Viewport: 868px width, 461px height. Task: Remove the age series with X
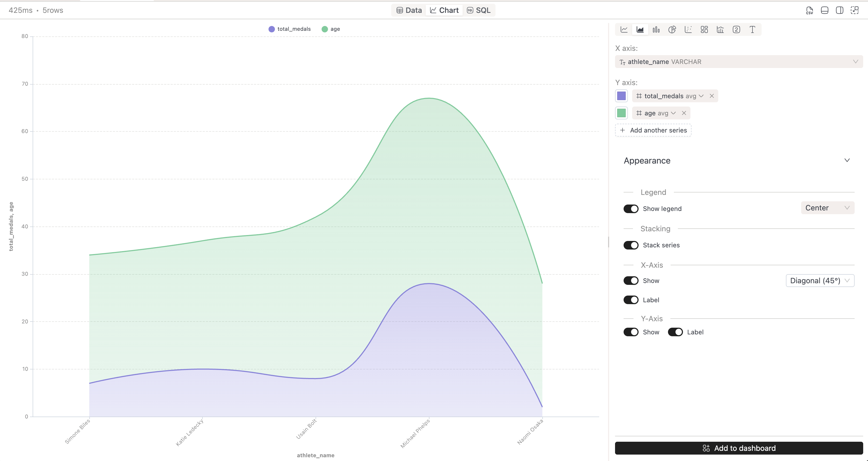pos(684,113)
